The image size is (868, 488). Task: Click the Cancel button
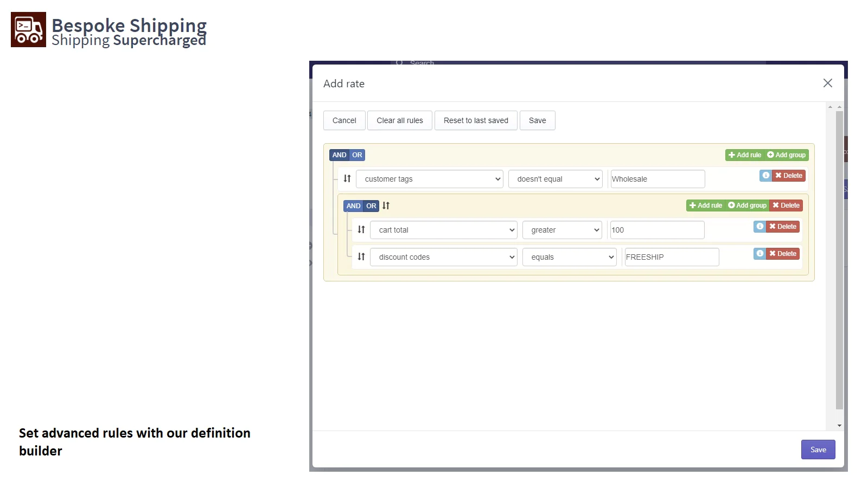(x=344, y=120)
